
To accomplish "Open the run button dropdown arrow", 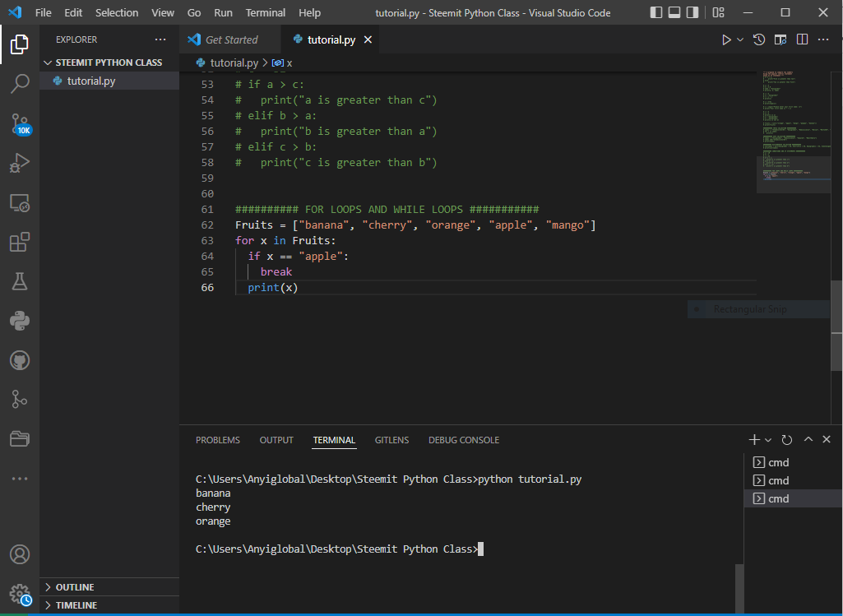I will (x=740, y=39).
